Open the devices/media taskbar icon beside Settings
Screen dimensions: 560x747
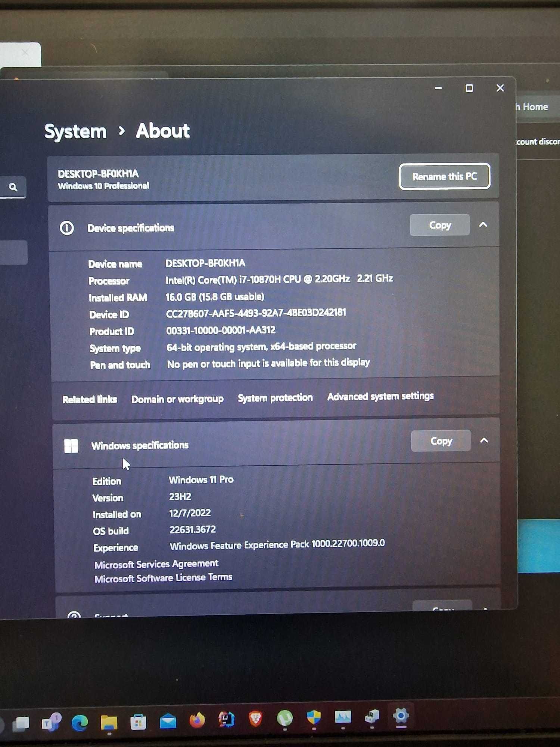click(372, 716)
